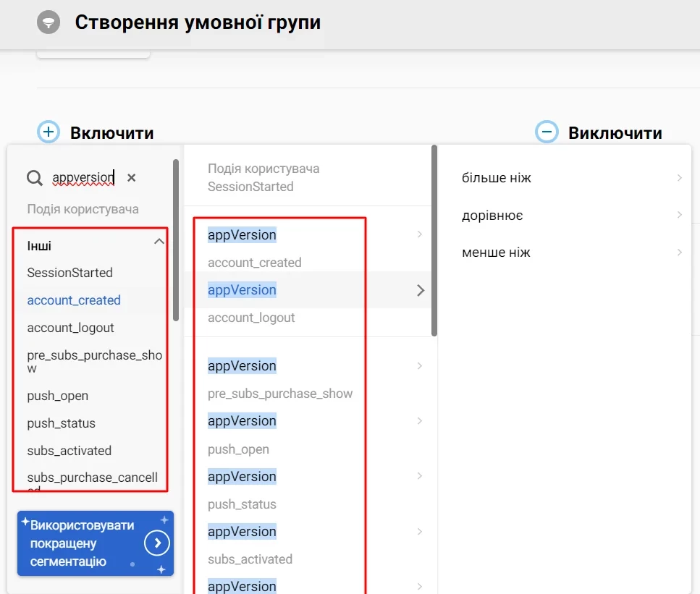The width and height of the screenshot is (700, 594).
Task: Expand chevron of appVersion for account_created
Action: point(421,291)
